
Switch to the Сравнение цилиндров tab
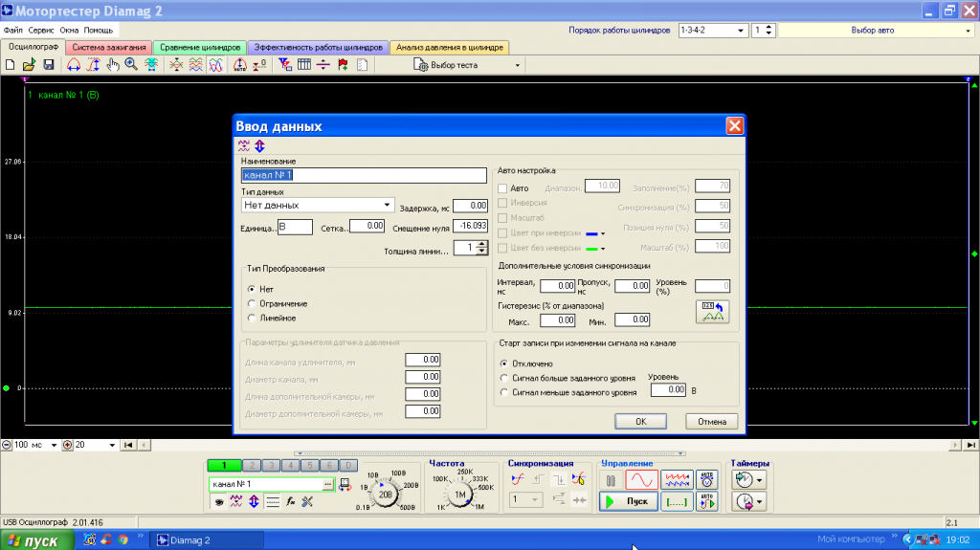[x=200, y=47]
